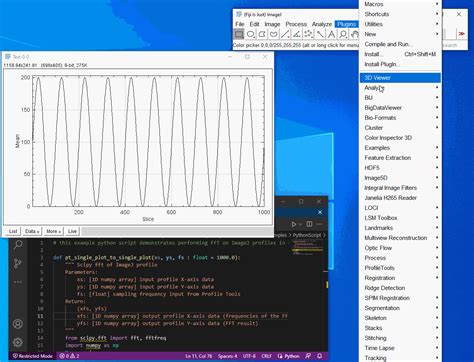Click the Run Python file play icon
This screenshot has height=362, width=474.
coord(294,224)
